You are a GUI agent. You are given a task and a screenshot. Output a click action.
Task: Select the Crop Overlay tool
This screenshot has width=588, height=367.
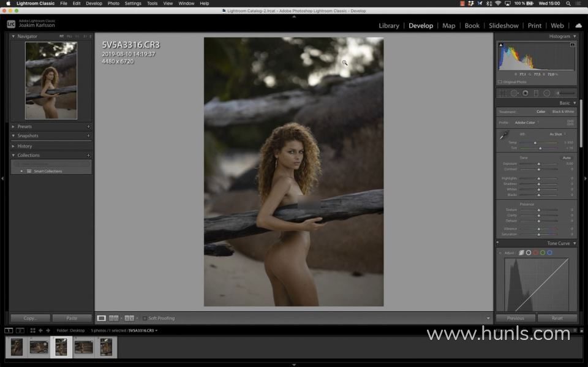point(503,93)
